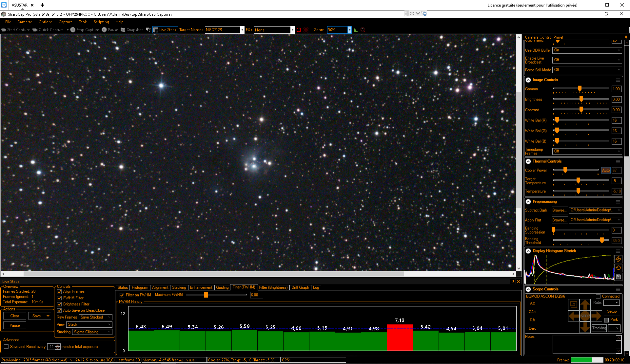Switch to the Histogram tab
Screen dimensions: 630x364
[x=140, y=287]
